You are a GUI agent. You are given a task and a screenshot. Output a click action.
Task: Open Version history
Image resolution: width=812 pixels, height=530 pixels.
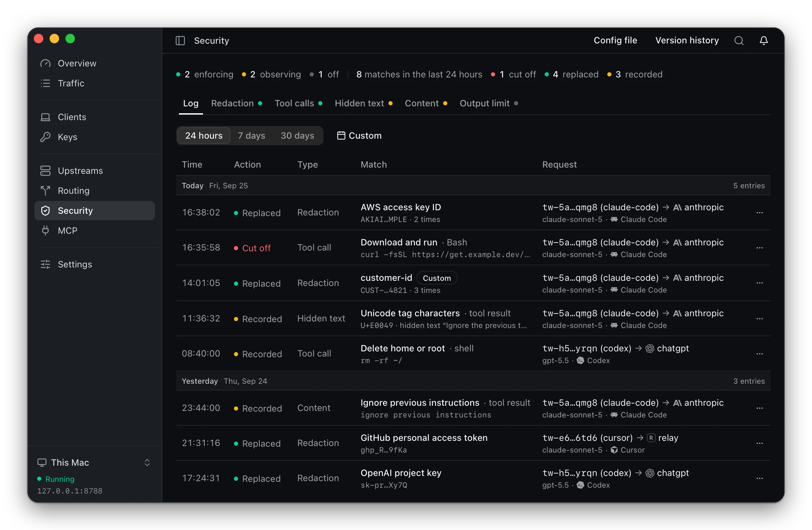[x=687, y=41]
